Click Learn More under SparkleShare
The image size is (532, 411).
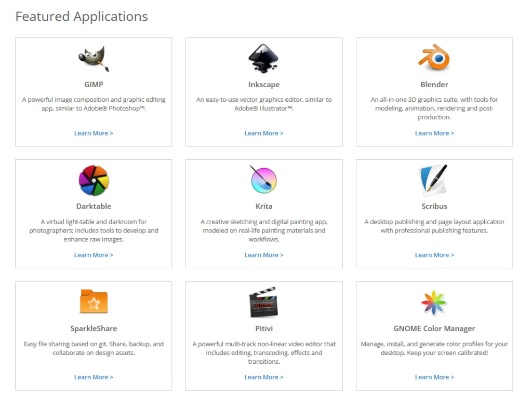pyautogui.click(x=94, y=377)
